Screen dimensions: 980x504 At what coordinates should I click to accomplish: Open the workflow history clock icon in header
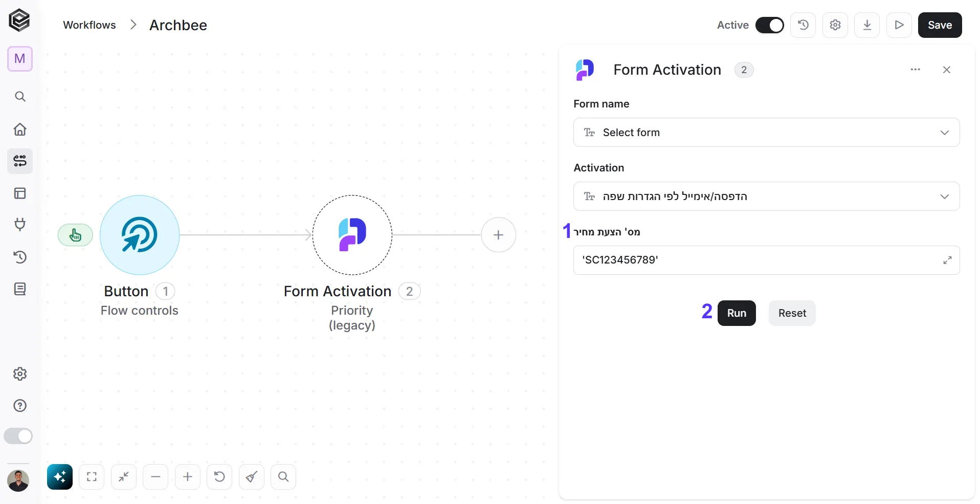(x=803, y=25)
